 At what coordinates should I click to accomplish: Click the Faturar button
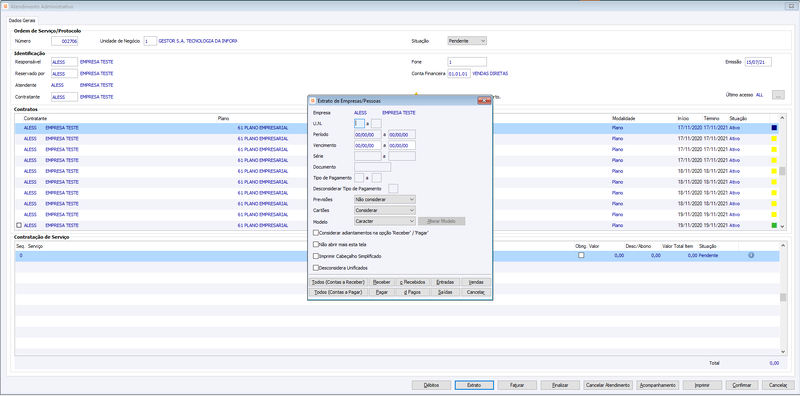pyautogui.click(x=517, y=385)
